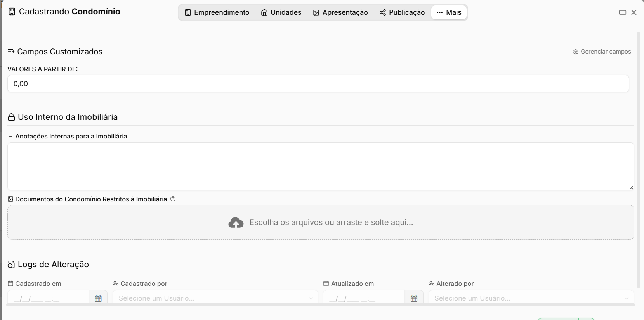The image size is (644, 320).
Task: Click the calendar icon beside Atualizado em label
Action: tap(326, 284)
